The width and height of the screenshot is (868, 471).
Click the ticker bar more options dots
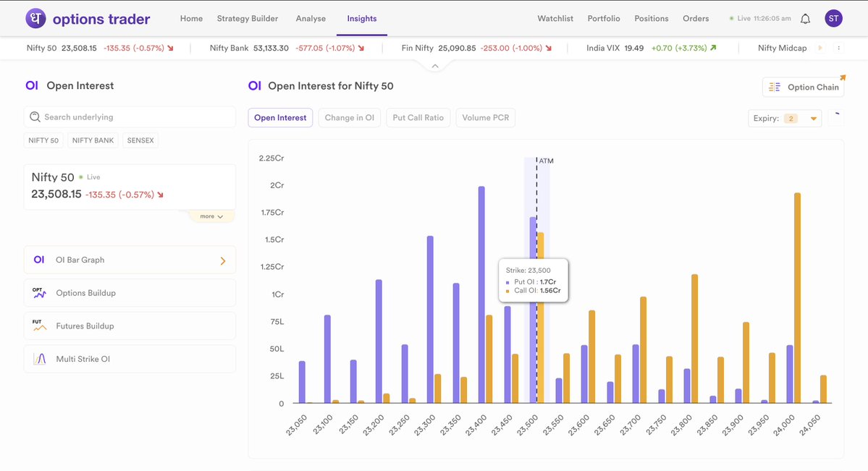[x=838, y=48]
